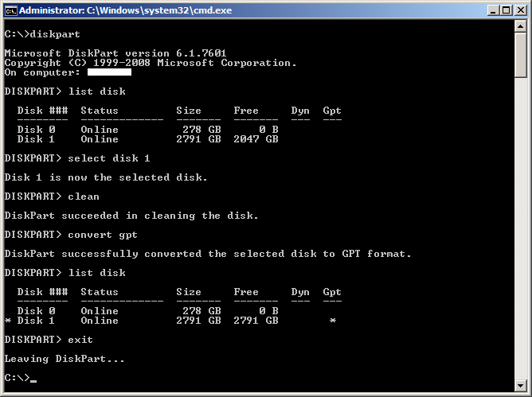Click the cmd.exe icon in title bar
This screenshot has height=397, width=532.
coord(10,10)
